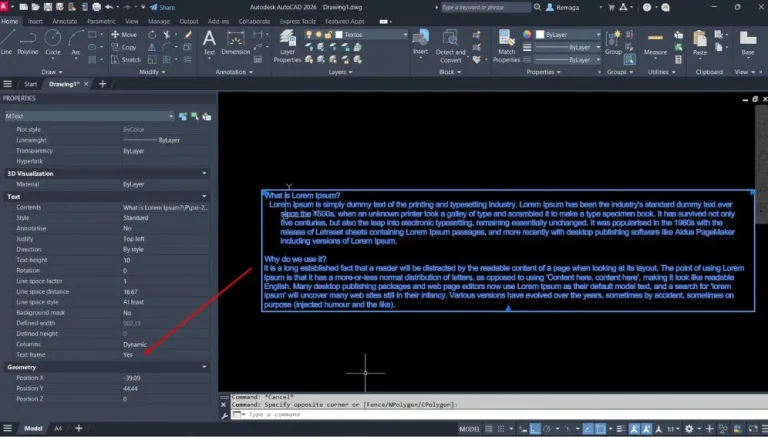Open Layer Properties manager
The image size is (768, 437).
coord(287,46)
